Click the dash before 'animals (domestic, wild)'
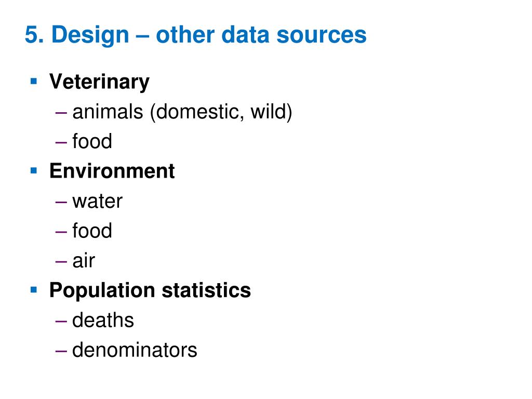This screenshot has height=399, width=532. pyautogui.click(x=61, y=112)
